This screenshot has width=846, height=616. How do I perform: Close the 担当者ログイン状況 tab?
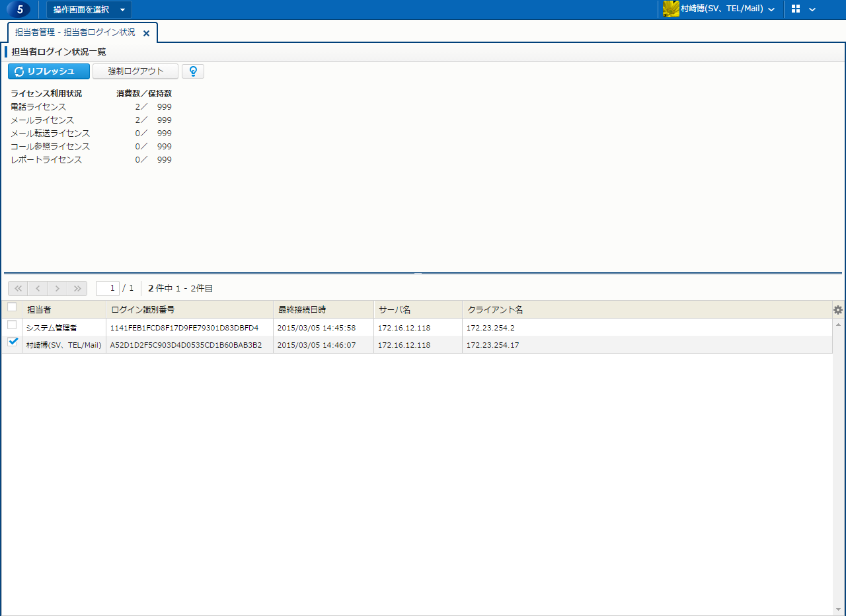pos(146,33)
